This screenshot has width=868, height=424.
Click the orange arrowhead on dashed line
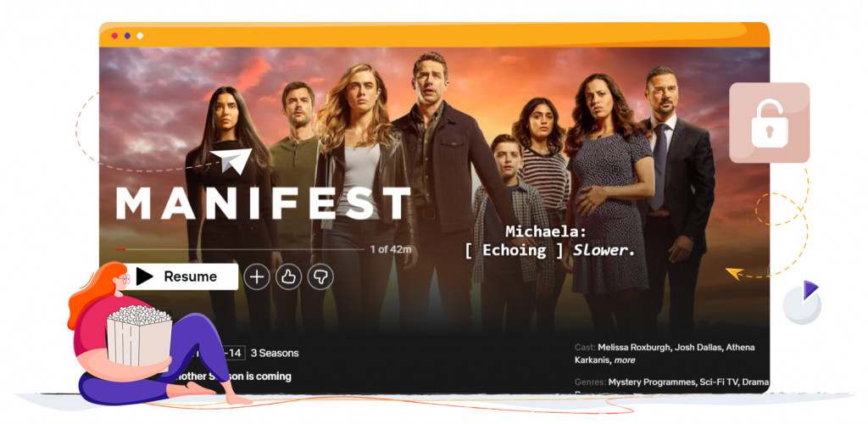(x=733, y=273)
